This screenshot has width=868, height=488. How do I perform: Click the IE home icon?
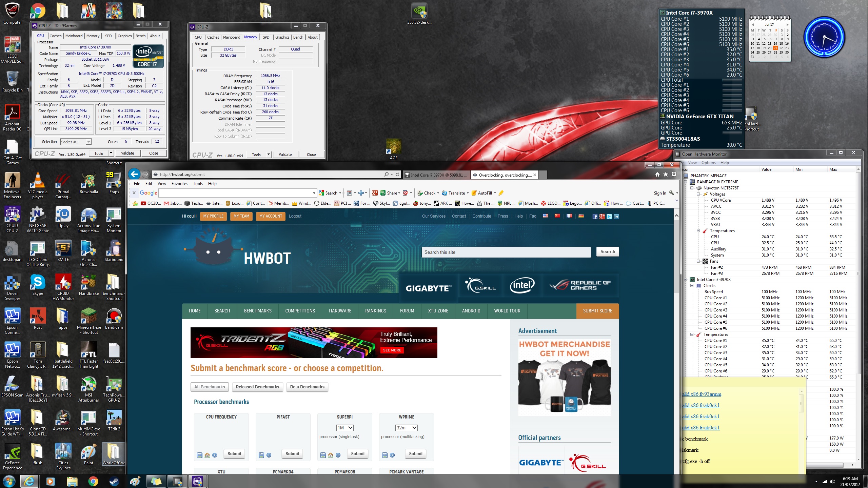click(x=657, y=174)
